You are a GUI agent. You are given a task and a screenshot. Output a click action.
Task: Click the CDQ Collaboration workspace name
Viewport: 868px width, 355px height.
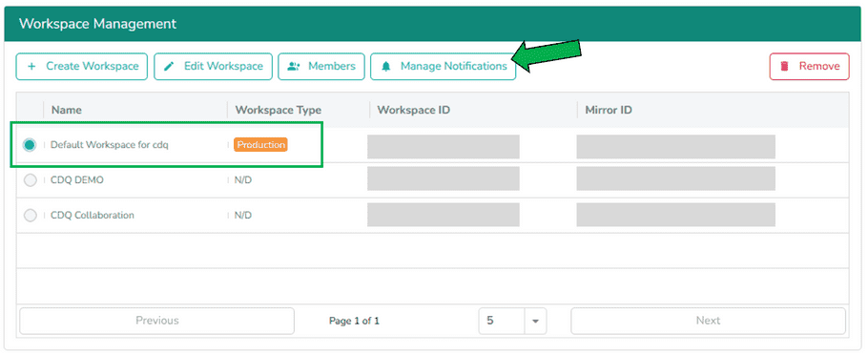click(93, 216)
